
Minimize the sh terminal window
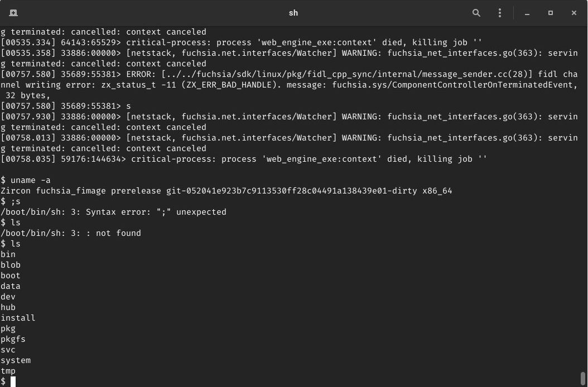(527, 13)
